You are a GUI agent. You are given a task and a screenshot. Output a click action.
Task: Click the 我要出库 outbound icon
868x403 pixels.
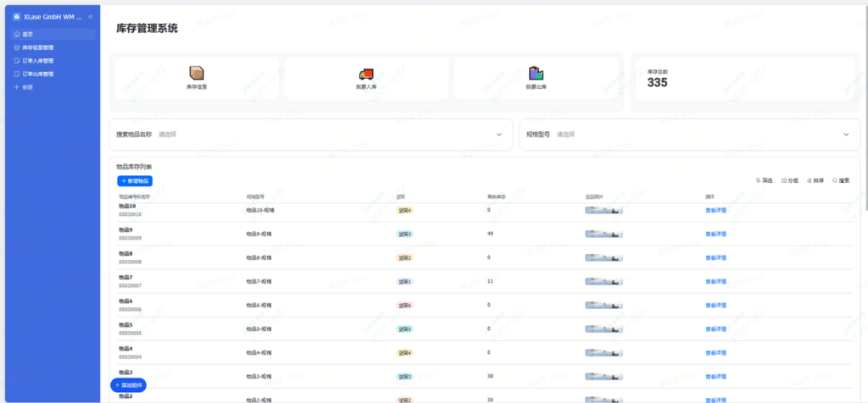pyautogui.click(x=536, y=74)
